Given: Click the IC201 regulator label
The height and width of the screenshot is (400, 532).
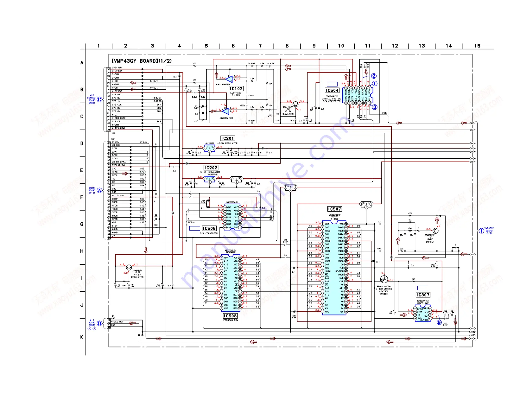Looking at the screenshot, I should click(x=228, y=138).
